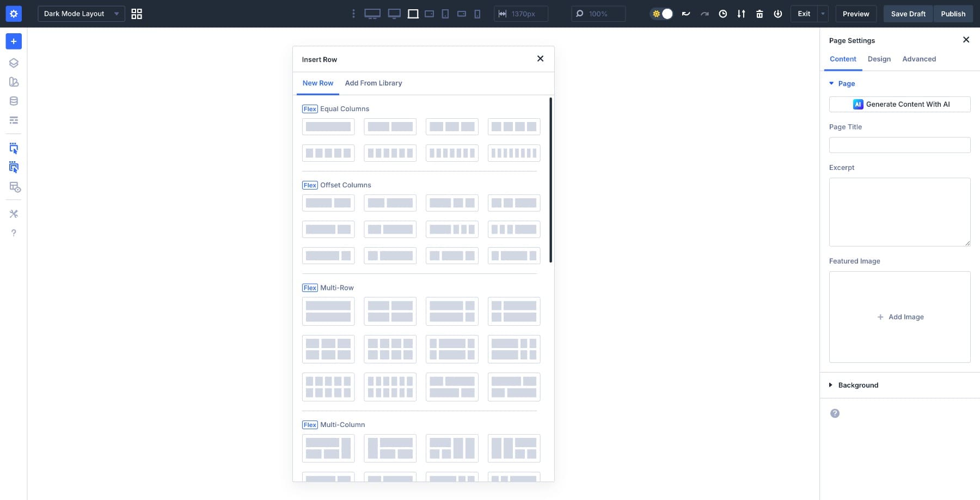The image size is (980, 500).
Task: Open the four-square grid view icon
Action: pos(137,14)
